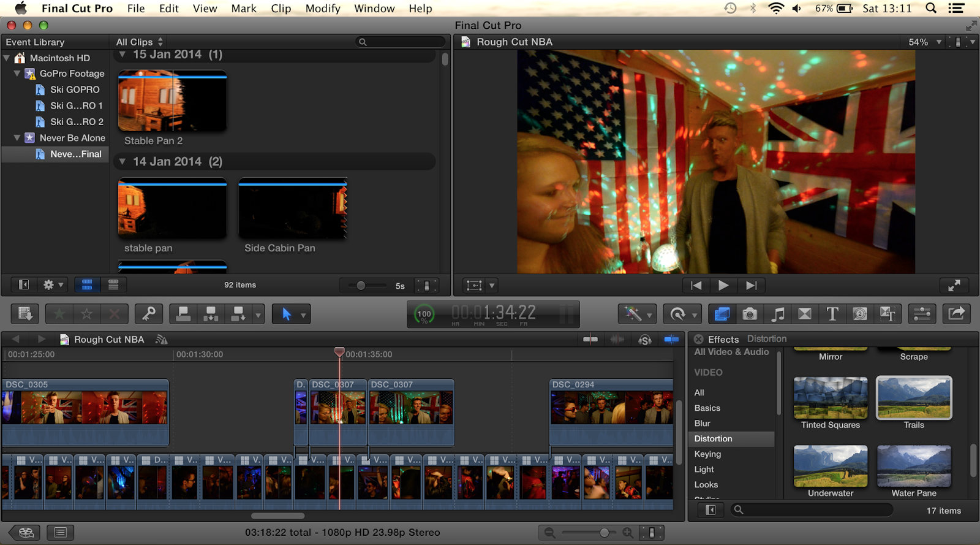This screenshot has width=980, height=545.
Task: Open the edit options dropdown arrow
Action: coord(258,314)
